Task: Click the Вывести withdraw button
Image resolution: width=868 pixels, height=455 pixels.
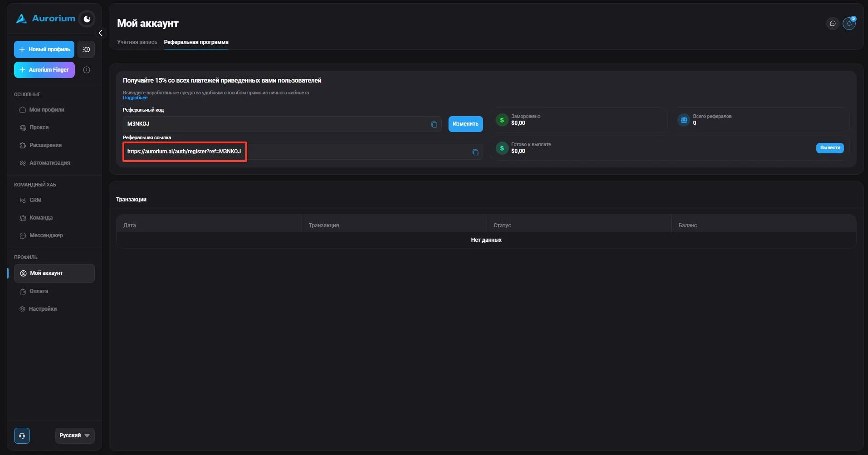Action: 830,148
